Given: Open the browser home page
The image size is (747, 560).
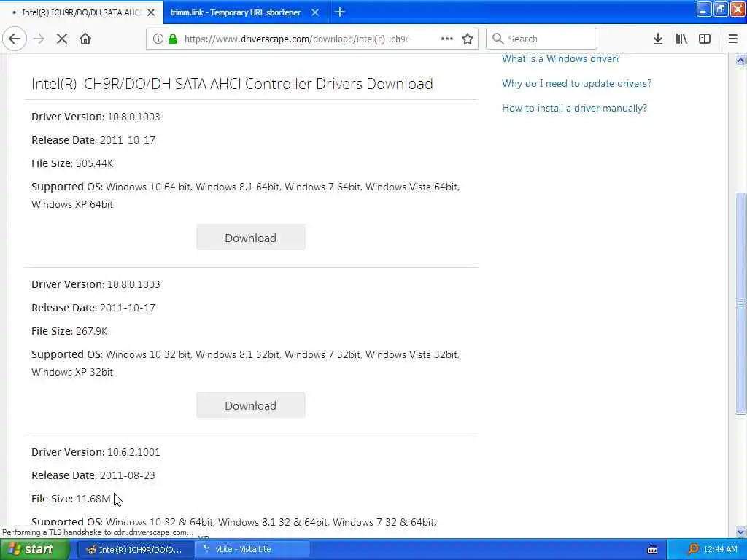Looking at the screenshot, I should pyautogui.click(x=85, y=39).
